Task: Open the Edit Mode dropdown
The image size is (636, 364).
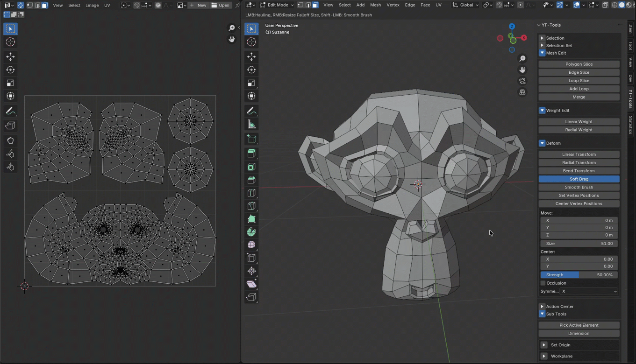Action: (277, 5)
